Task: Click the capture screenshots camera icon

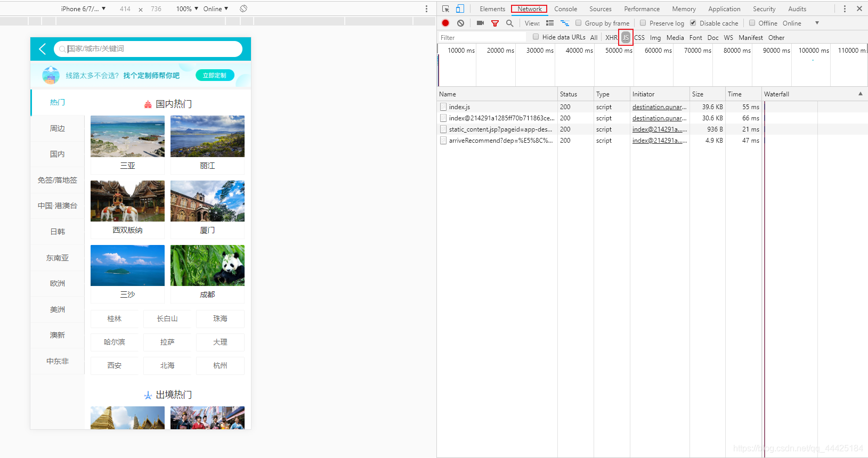Action: click(480, 23)
